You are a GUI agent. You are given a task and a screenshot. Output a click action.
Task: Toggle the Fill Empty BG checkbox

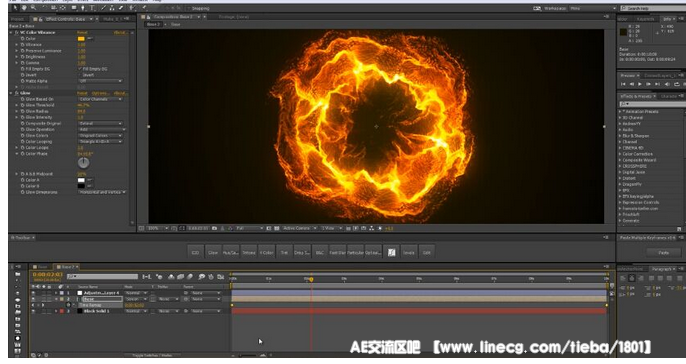coord(80,69)
